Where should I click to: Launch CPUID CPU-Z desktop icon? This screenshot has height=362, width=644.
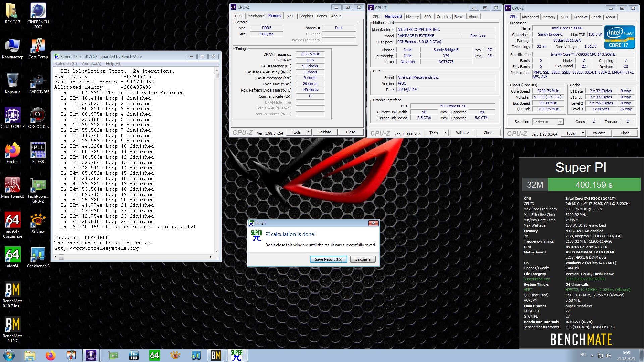(12, 118)
